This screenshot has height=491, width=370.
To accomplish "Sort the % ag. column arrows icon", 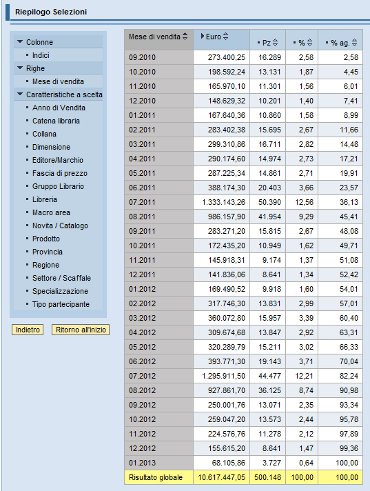I will click(354, 43).
